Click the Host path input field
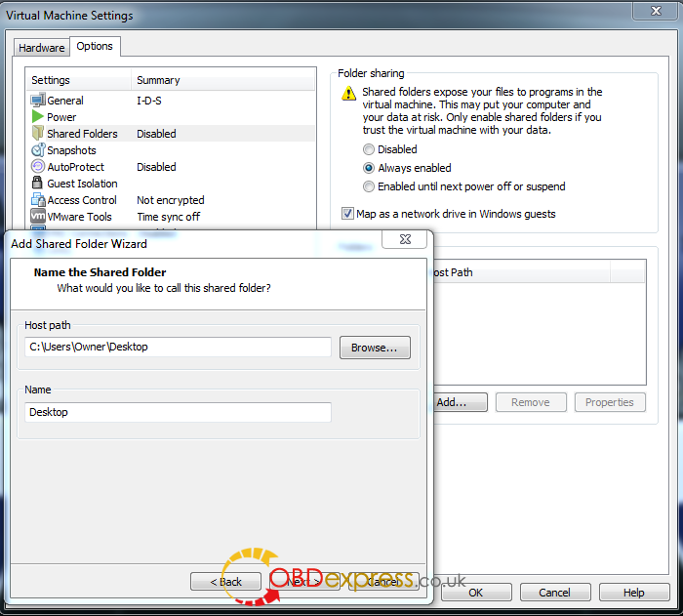The width and height of the screenshot is (683, 616). point(178,347)
